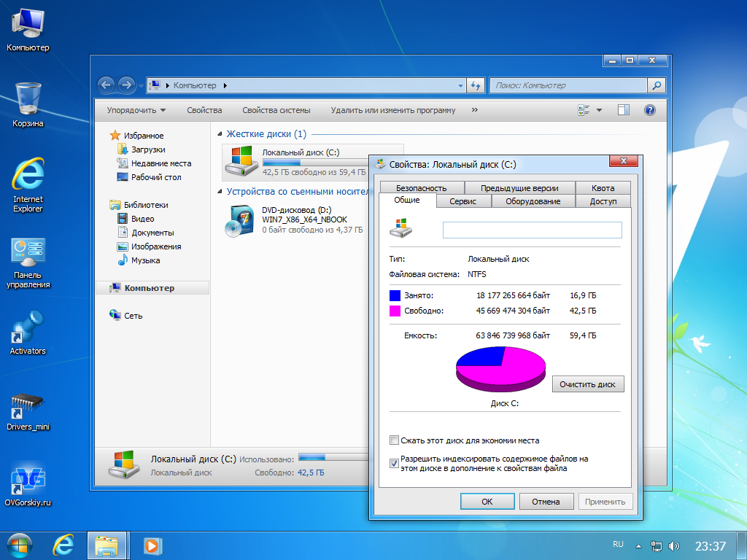
Task: Open the OVGorskiy.ru desktop shortcut
Action: click(28, 483)
